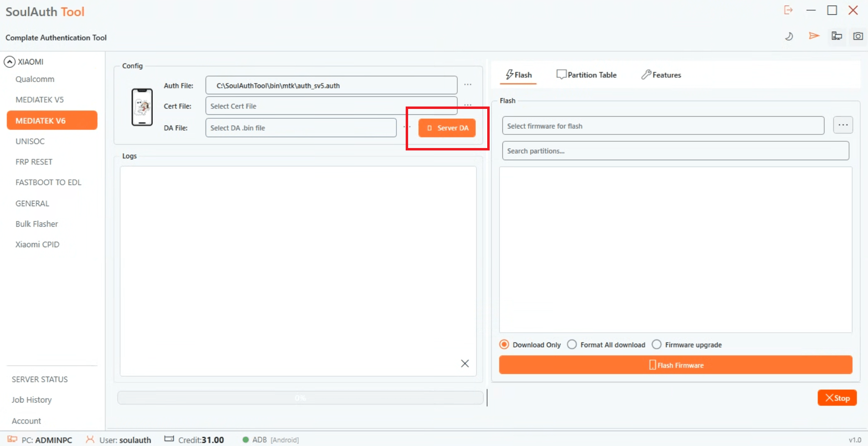Close the SoulAuth Tool window
The image size is (868, 446).
(853, 10)
